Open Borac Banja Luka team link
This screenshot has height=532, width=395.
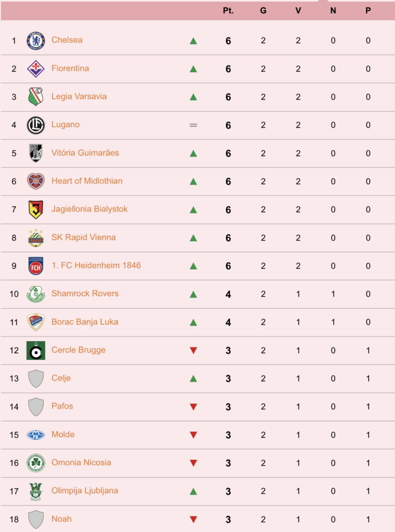(85, 322)
